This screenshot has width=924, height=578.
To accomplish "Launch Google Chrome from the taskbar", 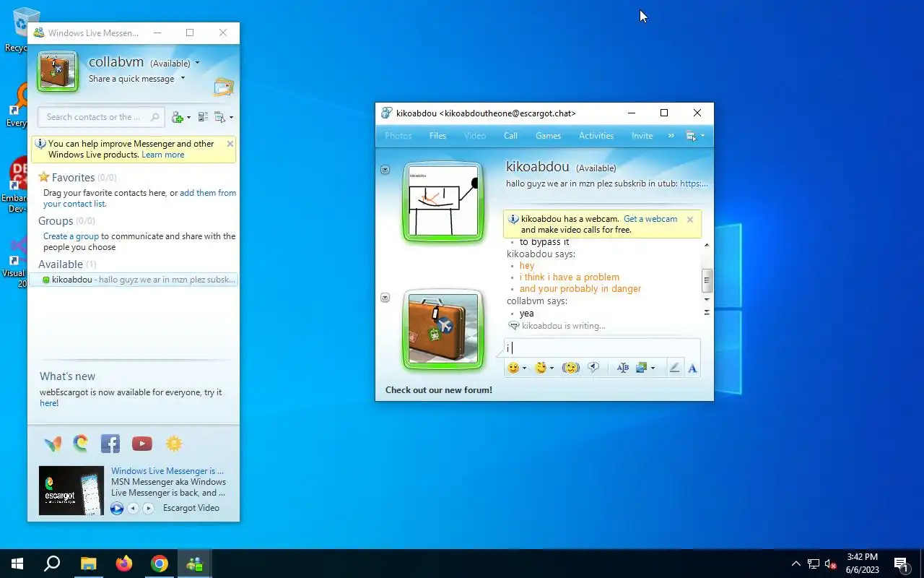I will (160, 564).
